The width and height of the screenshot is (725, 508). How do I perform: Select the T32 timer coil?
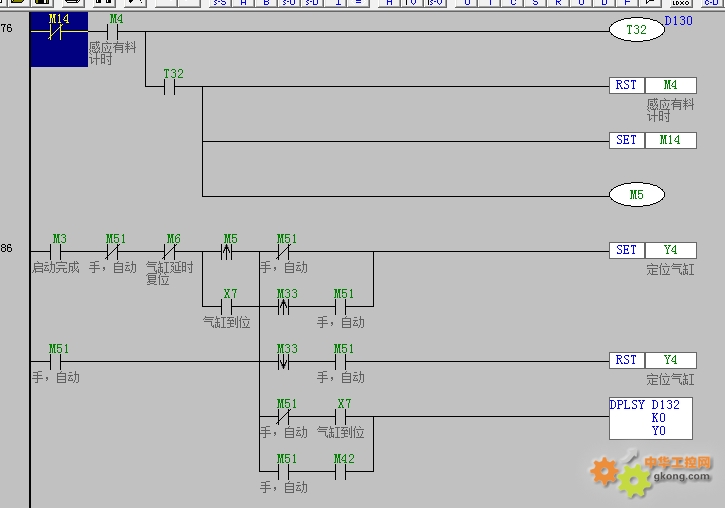[637, 30]
